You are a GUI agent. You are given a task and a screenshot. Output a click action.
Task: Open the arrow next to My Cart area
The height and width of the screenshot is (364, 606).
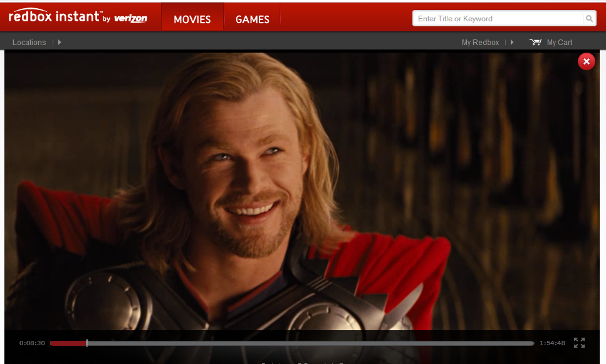[x=512, y=42]
